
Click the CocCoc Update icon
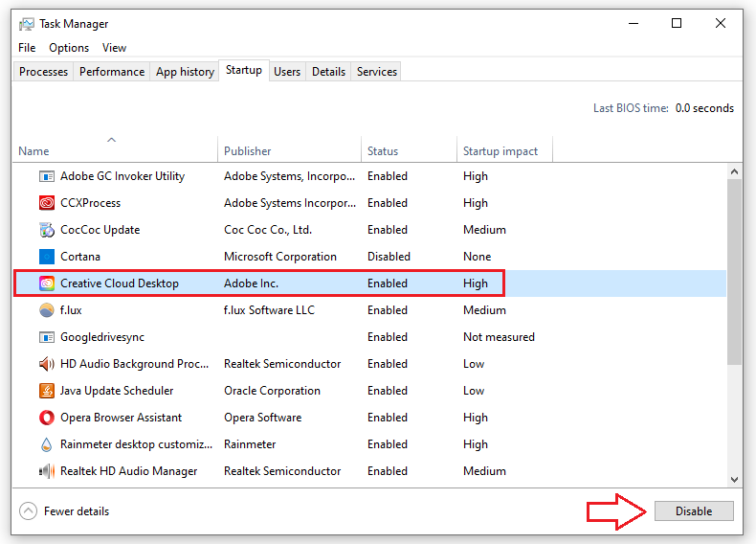(47, 230)
